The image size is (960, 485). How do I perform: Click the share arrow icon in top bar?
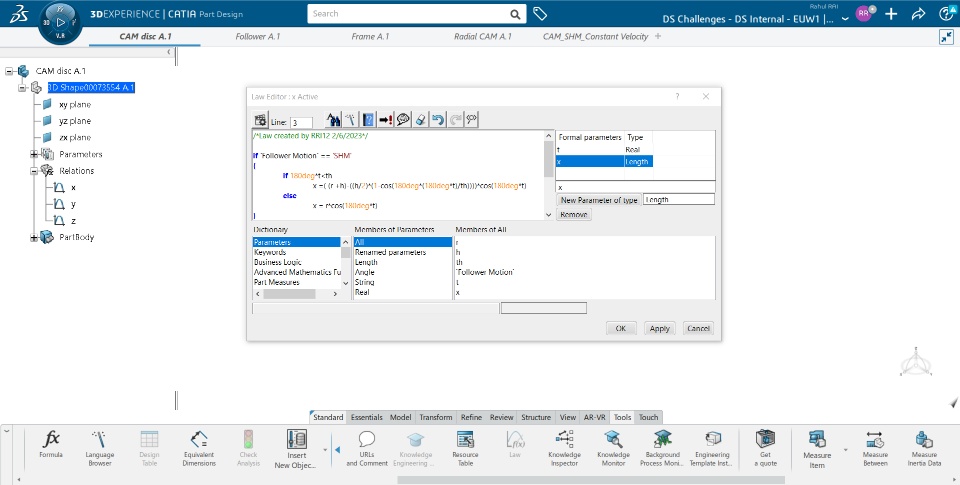tap(918, 13)
